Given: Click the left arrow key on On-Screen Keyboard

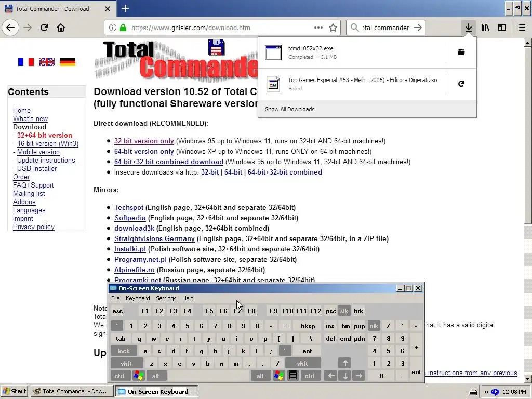Looking at the screenshot, I should coord(331,376).
